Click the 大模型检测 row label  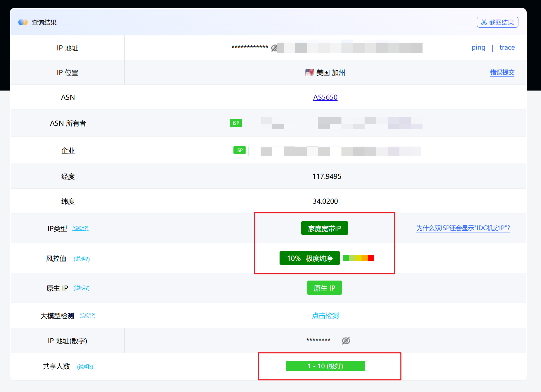(57, 316)
